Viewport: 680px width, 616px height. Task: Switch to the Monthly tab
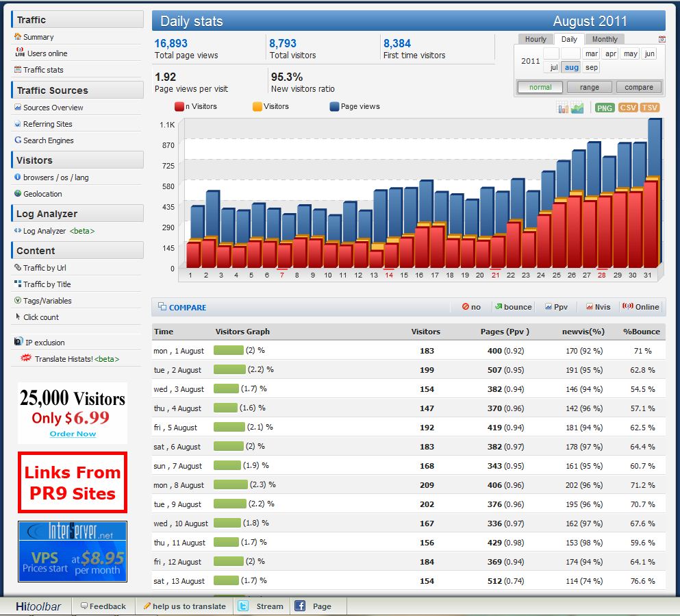coord(605,39)
